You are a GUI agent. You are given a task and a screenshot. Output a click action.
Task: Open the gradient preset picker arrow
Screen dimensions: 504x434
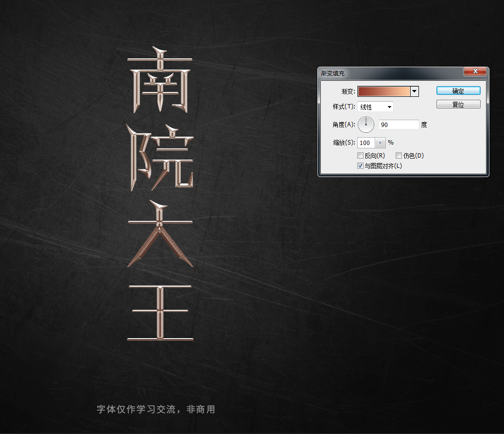pos(414,91)
